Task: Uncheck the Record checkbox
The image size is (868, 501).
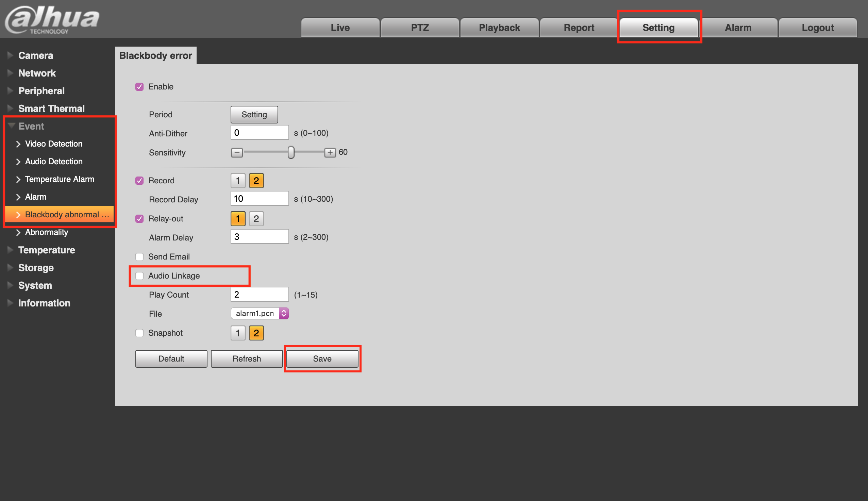Action: point(139,181)
